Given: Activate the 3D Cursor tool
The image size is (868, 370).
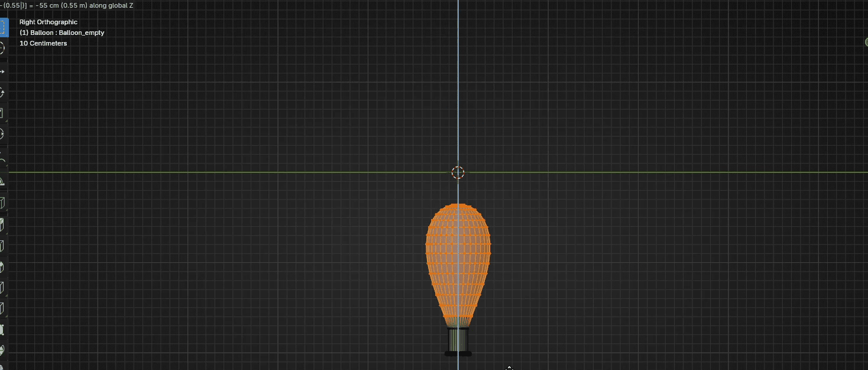Looking at the screenshot, I should pos(3,49).
